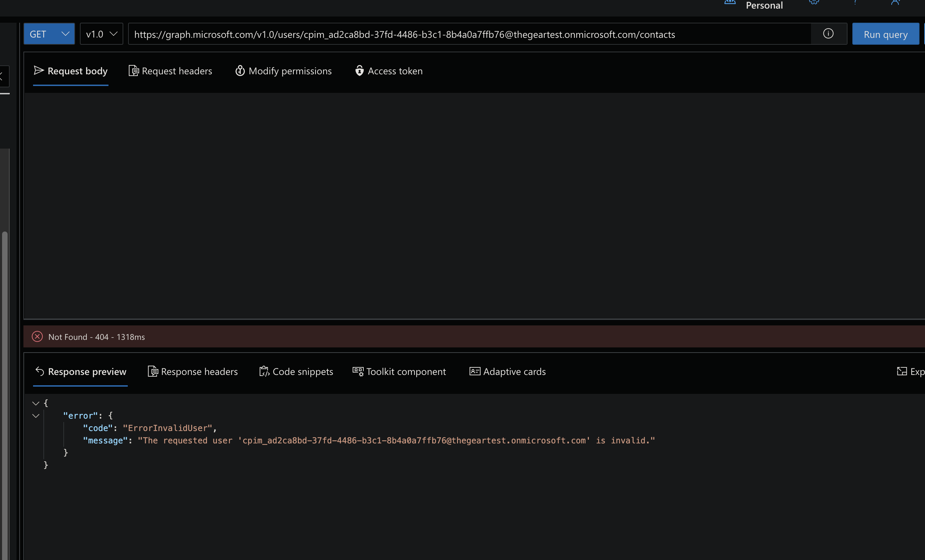The height and width of the screenshot is (560, 925).
Task: Open the GET request method dropdown
Action: (49, 34)
